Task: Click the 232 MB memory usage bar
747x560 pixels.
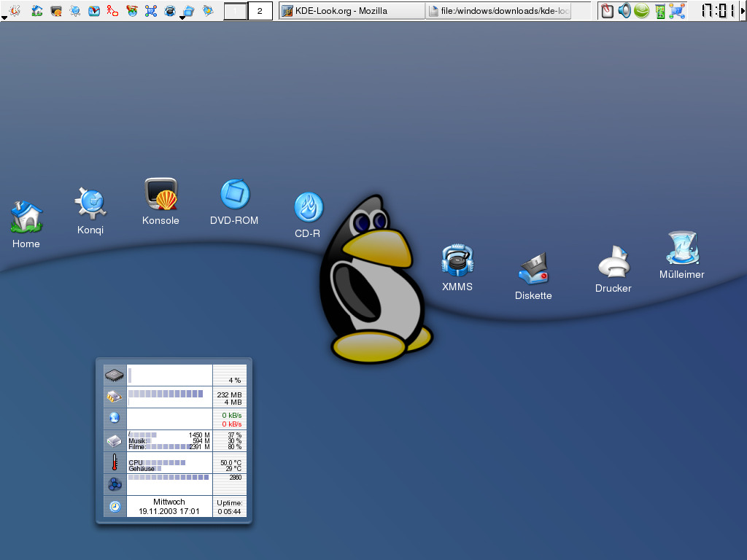Action: (166, 394)
